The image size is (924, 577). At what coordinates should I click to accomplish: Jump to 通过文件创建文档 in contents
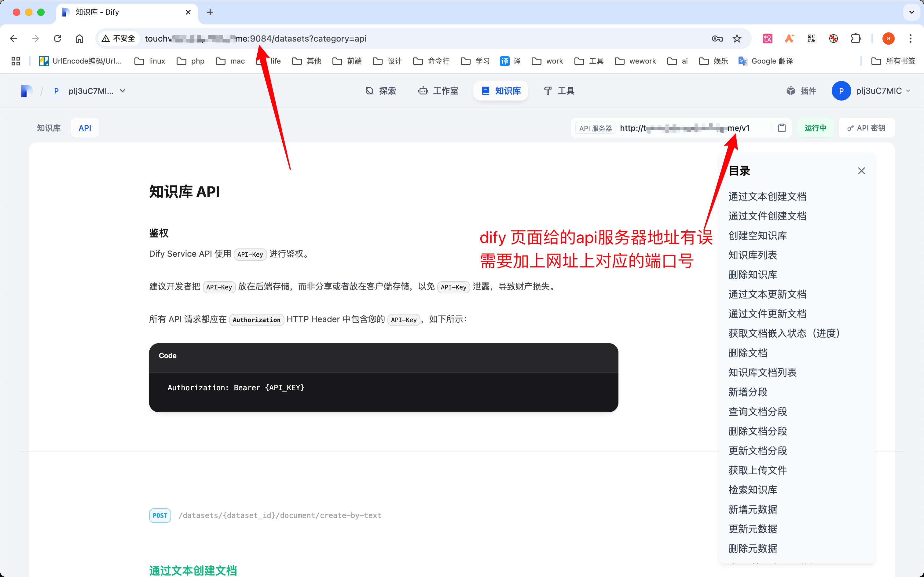tap(767, 216)
